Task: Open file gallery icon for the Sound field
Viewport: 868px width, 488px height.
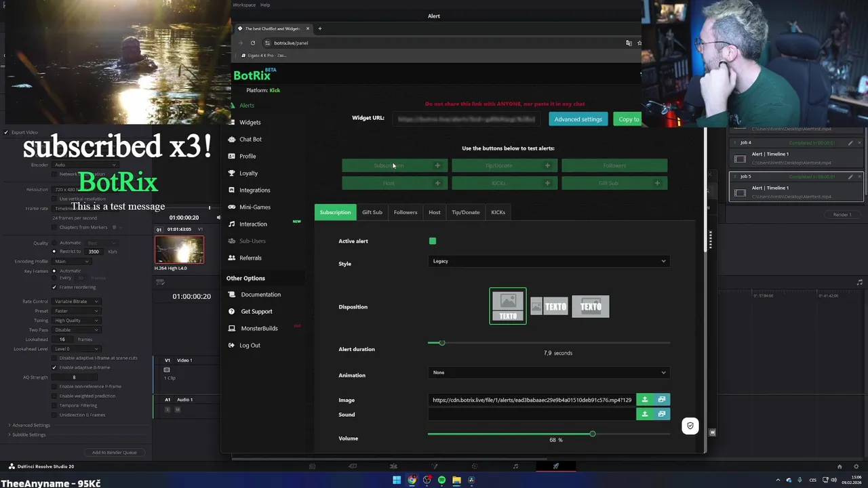Action: [662, 413]
